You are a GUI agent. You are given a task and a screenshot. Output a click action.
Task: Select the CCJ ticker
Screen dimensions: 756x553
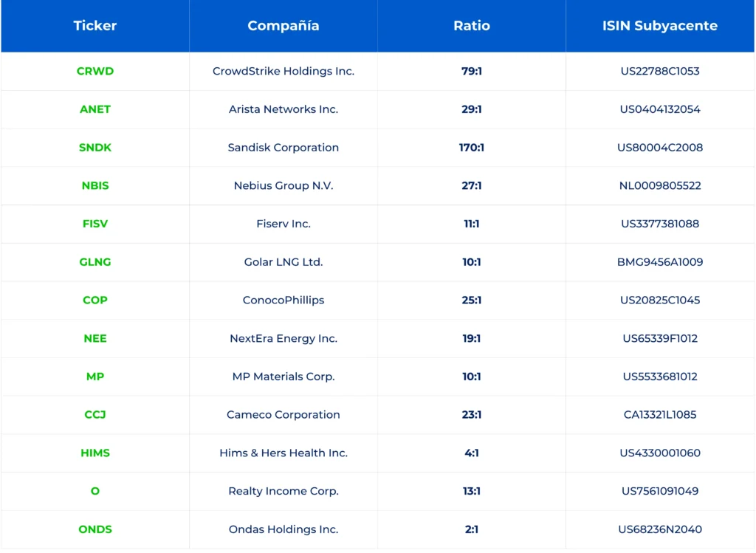coord(95,415)
